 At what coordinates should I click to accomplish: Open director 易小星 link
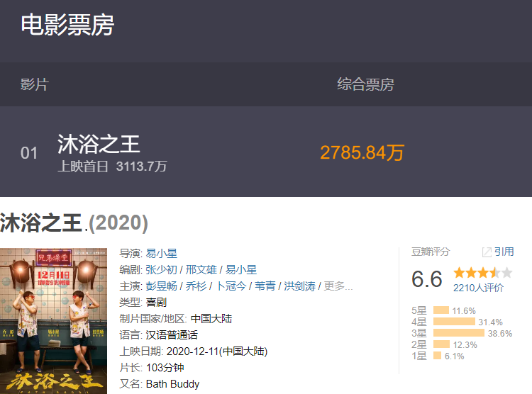point(162,253)
